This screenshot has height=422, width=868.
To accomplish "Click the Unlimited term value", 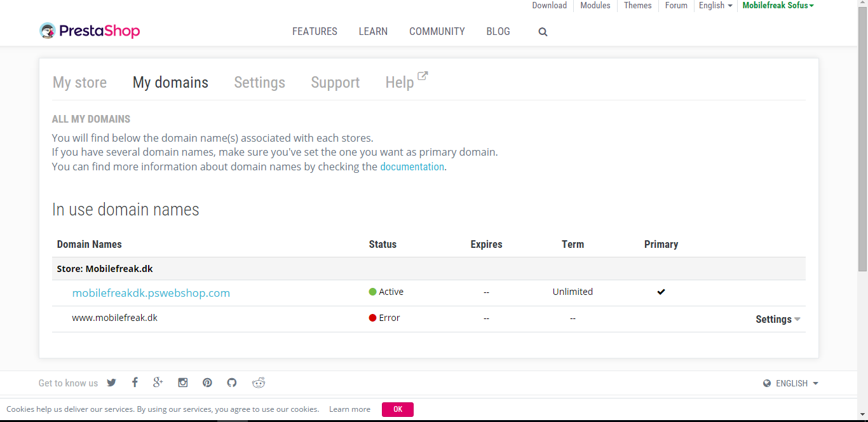I will point(573,292).
